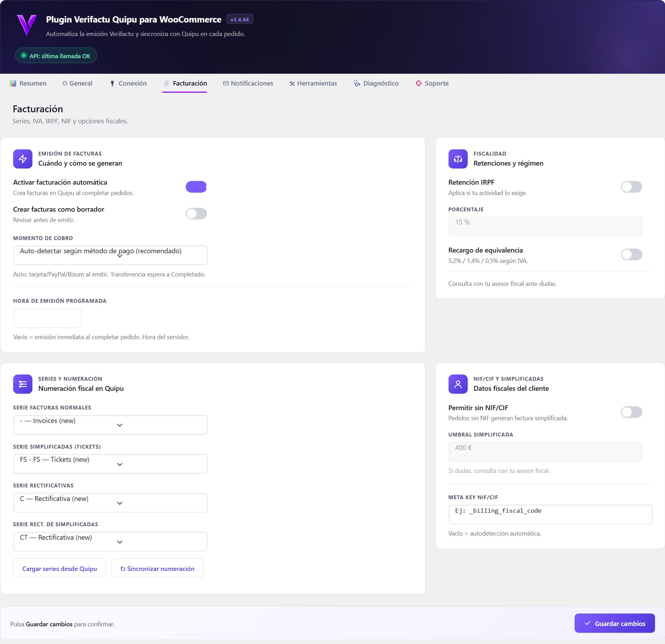Click the lightning bolt Emisión de facturas icon

[x=23, y=159]
